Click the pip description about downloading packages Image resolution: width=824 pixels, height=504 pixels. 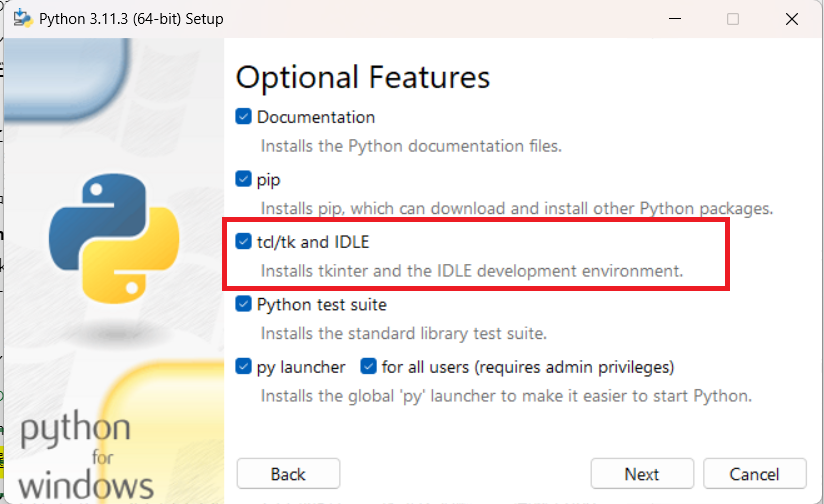pos(517,209)
